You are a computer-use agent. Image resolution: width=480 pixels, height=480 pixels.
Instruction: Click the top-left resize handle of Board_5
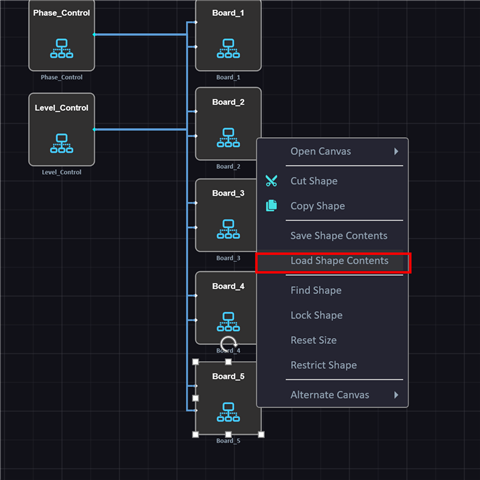pos(196,362)
